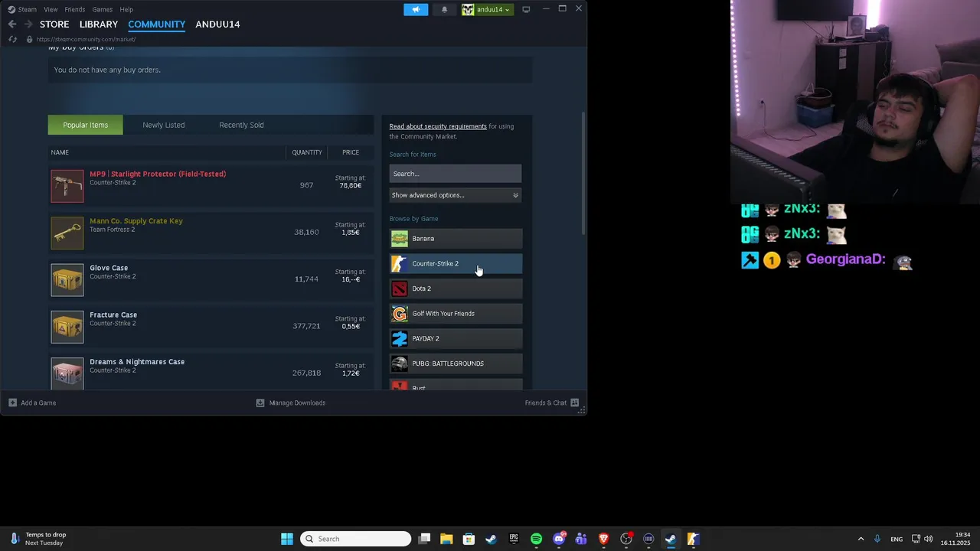980x551 pixels.
Task: Open the Fracture Case item image
Action: [67, 327]
